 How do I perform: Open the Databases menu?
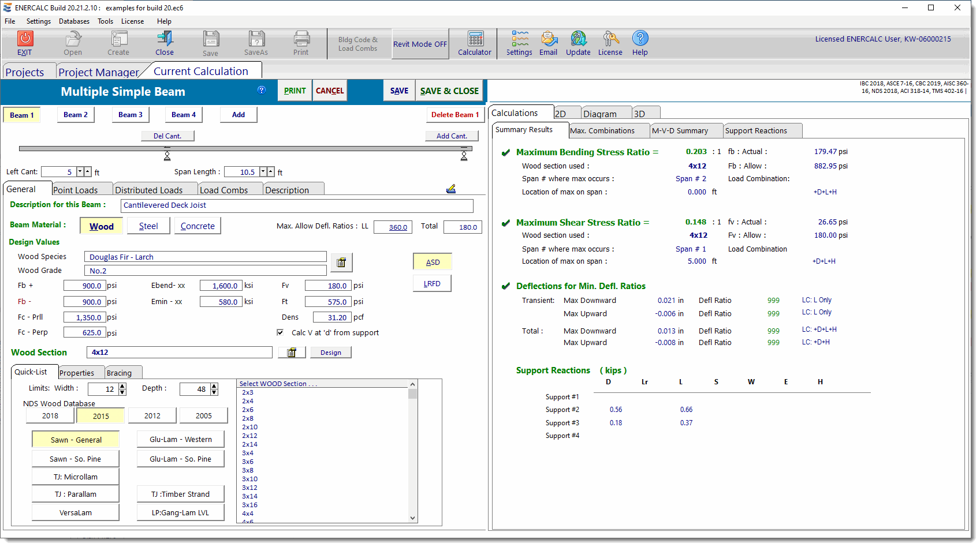[x=74, y=21]
